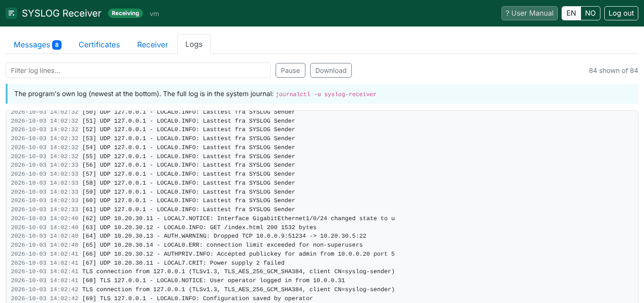Go to the Receiver tab
The height and width of the screenshot is (303, 644).
(x=152, y=45)
